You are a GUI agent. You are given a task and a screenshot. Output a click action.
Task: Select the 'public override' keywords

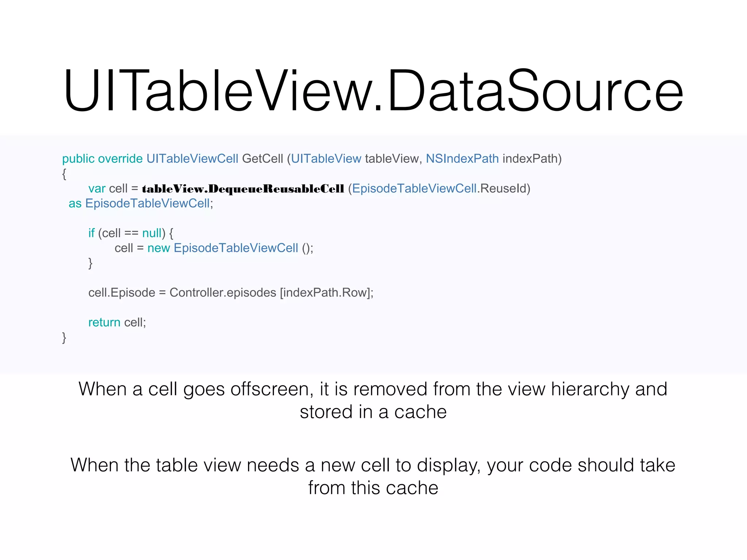(102, 159)
